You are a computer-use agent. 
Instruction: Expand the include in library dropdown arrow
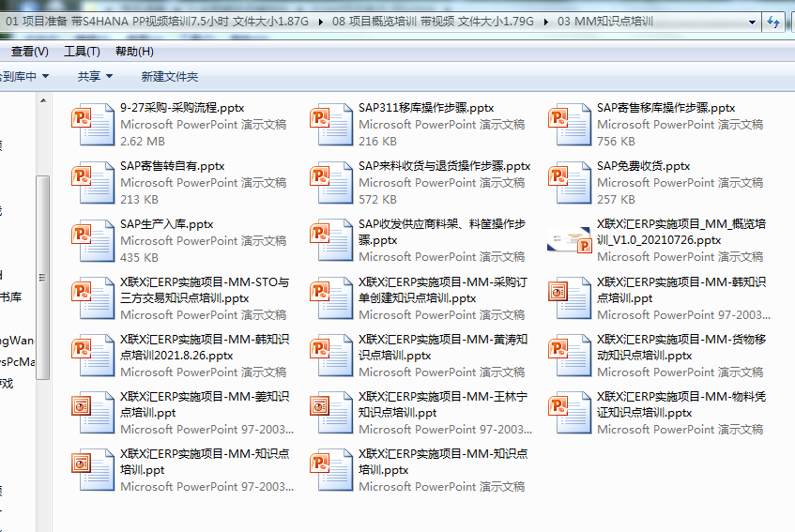pyautogui.click(x=45, y=77)
